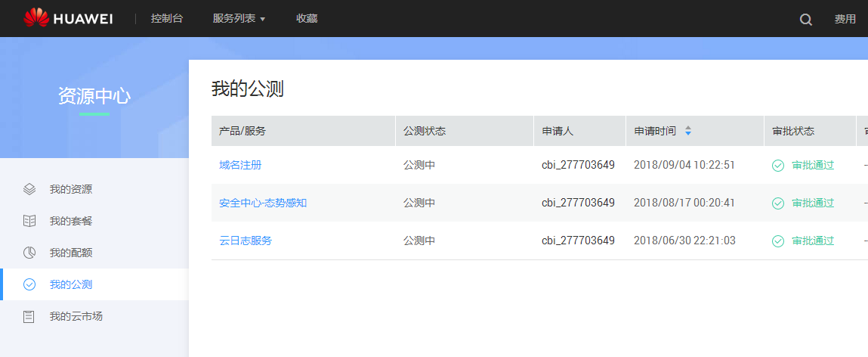Click applicant cbi_277703649 in 云日志服务 row
Image resolution: width=868 pixels, height=357 pixels.
click(x=578, y=241)
